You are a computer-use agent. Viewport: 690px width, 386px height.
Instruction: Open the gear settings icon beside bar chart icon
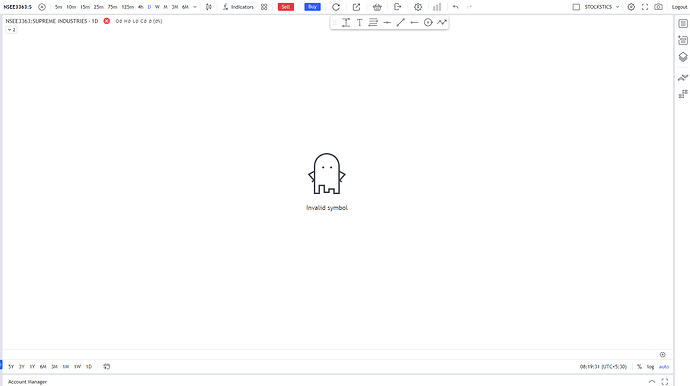[418, 7]
